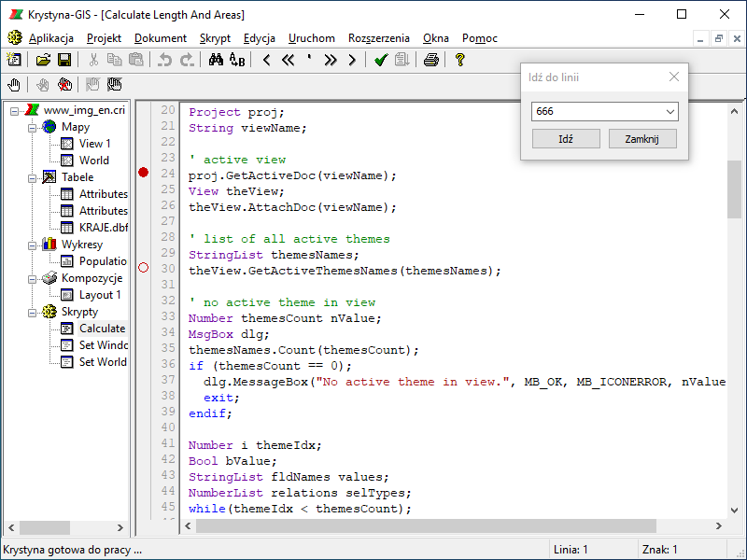Screen dimensions: 747x560
Task: Open the Skrypt menu
Action: coord(215,38)
